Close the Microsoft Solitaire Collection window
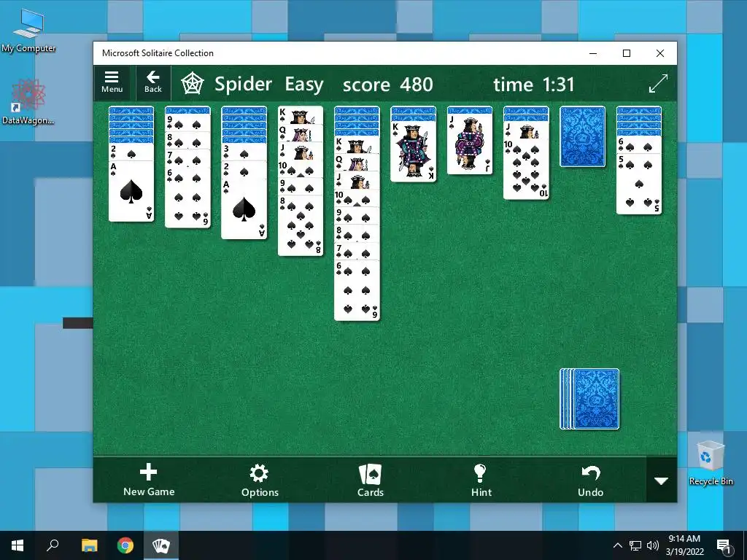The image size is (747, 560). pyautogui.click(x=659, y=53)
